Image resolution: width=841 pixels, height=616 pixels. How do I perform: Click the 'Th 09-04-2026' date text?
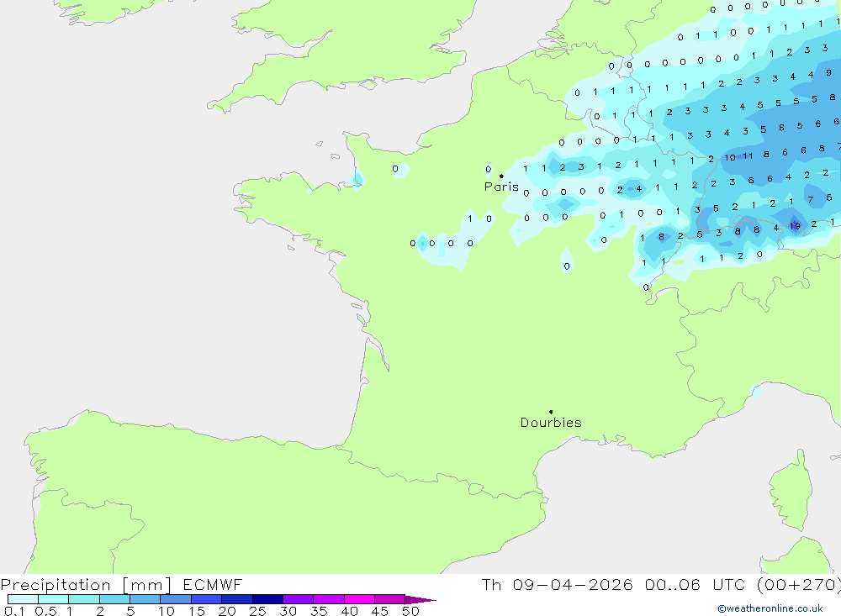tap(557, 584)
